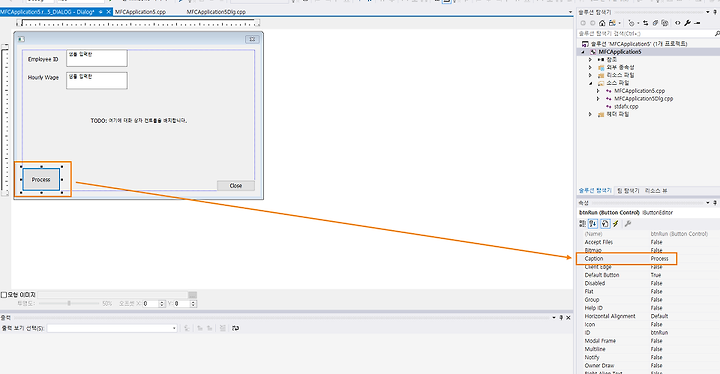
Task: Switch to the 솔루션 탐색기 bottom tab
Action: pos(595,190)
